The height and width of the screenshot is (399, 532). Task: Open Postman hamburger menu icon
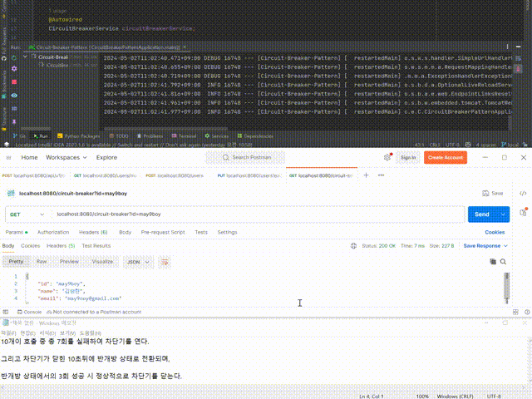coord(9,157)
